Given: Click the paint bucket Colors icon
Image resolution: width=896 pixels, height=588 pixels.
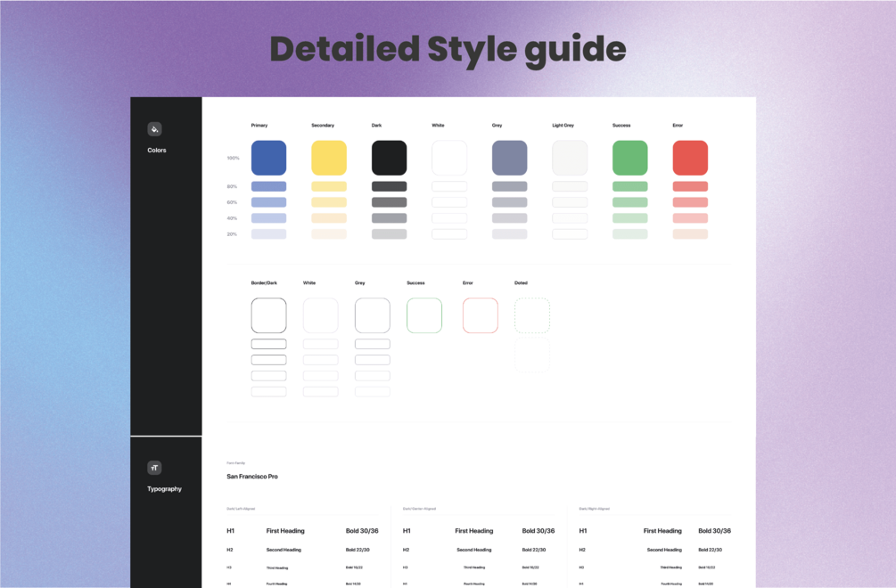Looking at the screenshot, I should coord(154,129).
